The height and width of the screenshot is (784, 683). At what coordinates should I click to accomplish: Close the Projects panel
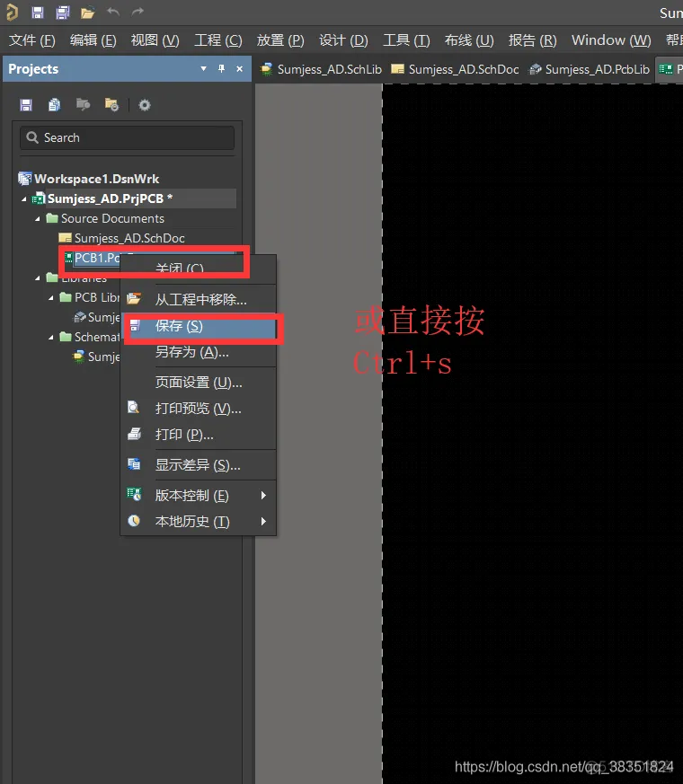(240, 68)
